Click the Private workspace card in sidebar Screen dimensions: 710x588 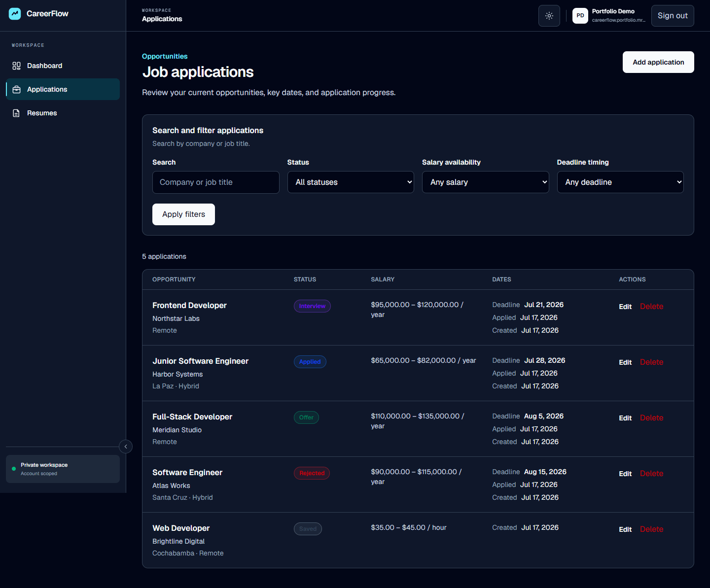(63, 469)
